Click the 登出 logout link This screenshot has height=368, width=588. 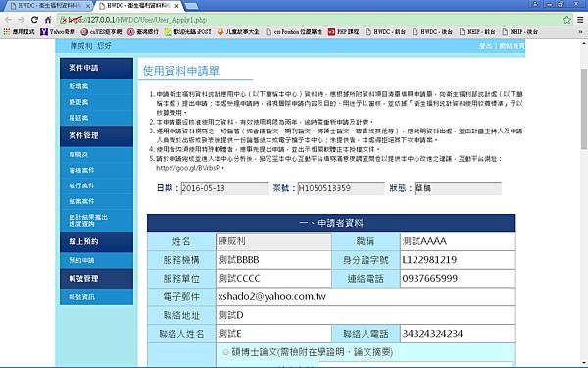point(485,46)
